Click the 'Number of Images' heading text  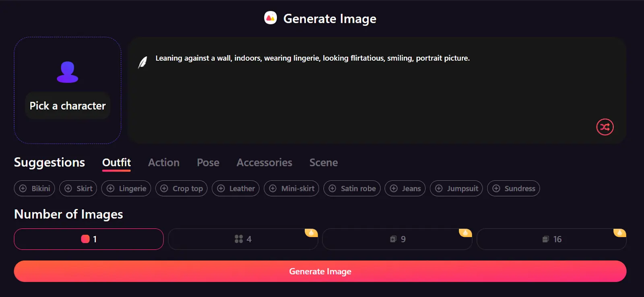point(68,214)
